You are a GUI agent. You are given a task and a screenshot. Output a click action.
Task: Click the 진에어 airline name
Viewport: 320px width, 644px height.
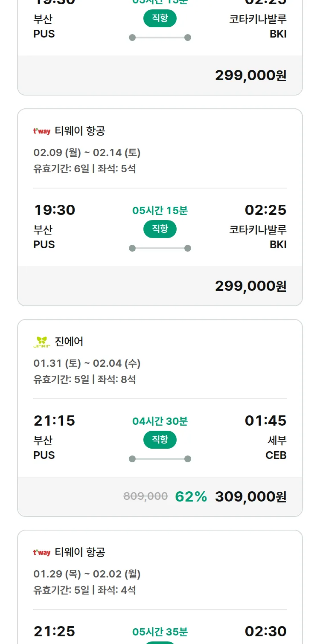coord(69,342)
